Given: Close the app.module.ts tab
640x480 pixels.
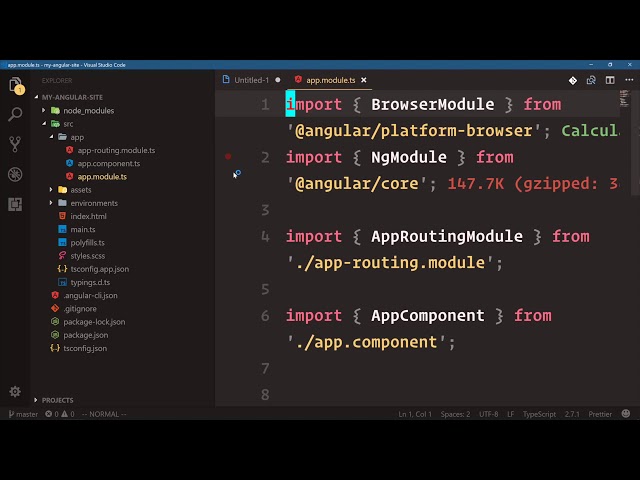Looking at the screenshot, I should click(x=364, y=80).
